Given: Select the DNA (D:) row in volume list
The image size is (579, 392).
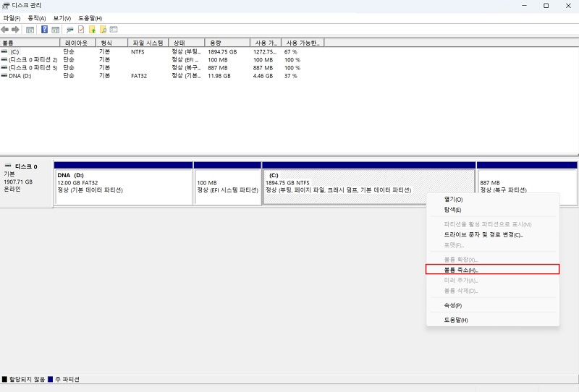Looking at the screenshot, I should tap(20, 75).
